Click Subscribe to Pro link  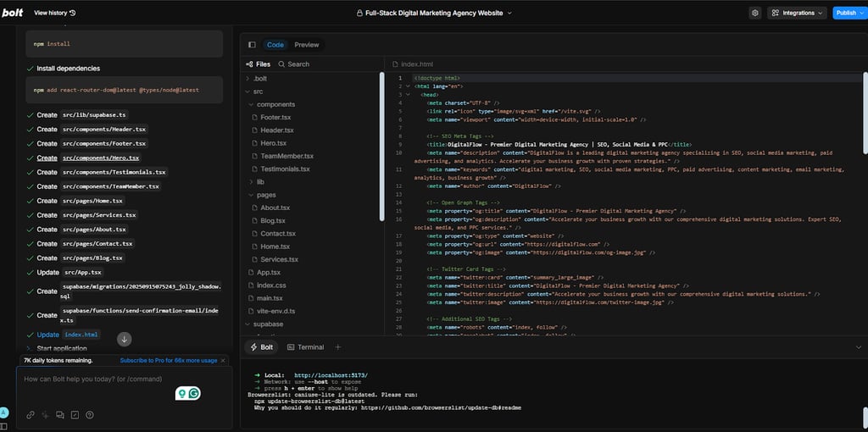click(169, 361)
